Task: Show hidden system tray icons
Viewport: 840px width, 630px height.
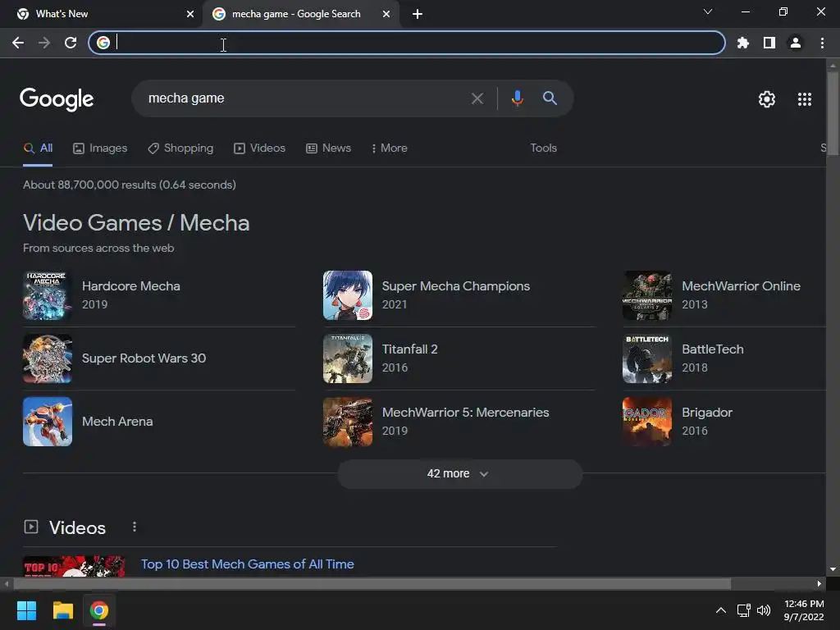Action: coord(721,610)
